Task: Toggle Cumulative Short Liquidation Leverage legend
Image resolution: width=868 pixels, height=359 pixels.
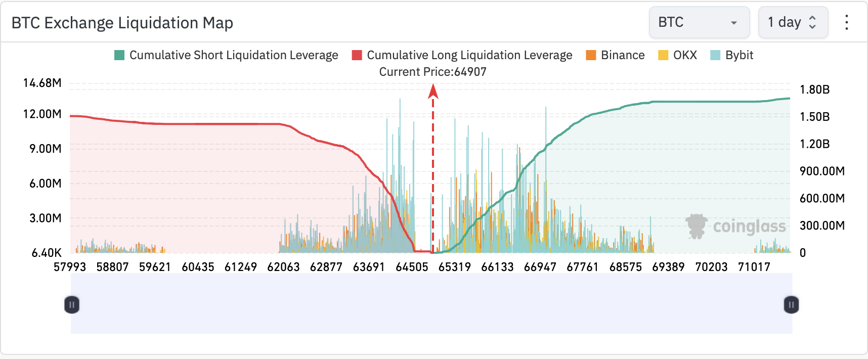Action: pos(226,55)
